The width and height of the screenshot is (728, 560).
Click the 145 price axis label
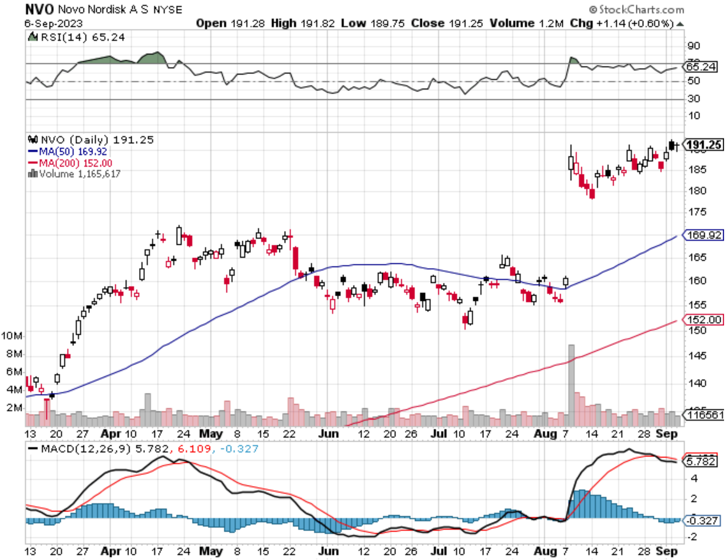coord(697,356)
